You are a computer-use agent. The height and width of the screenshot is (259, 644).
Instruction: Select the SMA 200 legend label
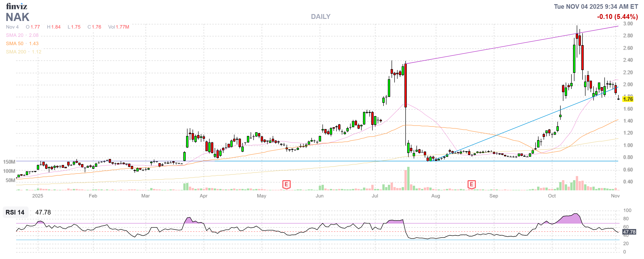click(x=16, y=52)
